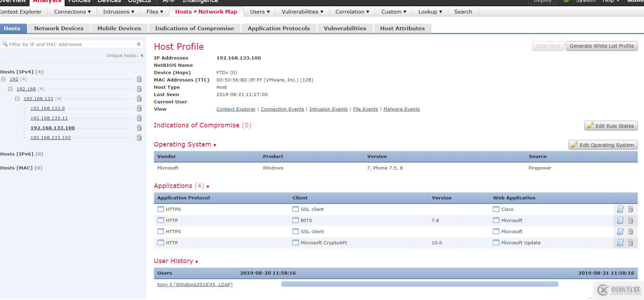Click the protocol icon in the BITS row
The height and width of the screenshot is (300, 644).
[x=161, y=220]
